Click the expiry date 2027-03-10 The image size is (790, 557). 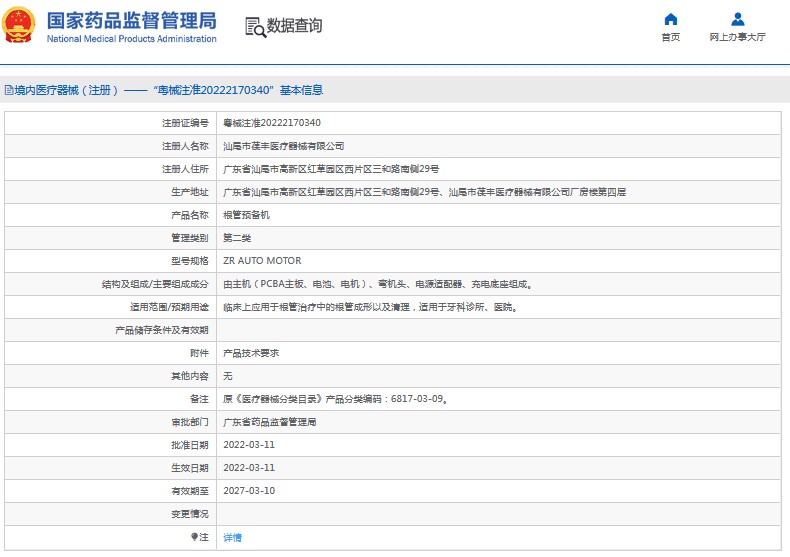(x=249, y=491)
